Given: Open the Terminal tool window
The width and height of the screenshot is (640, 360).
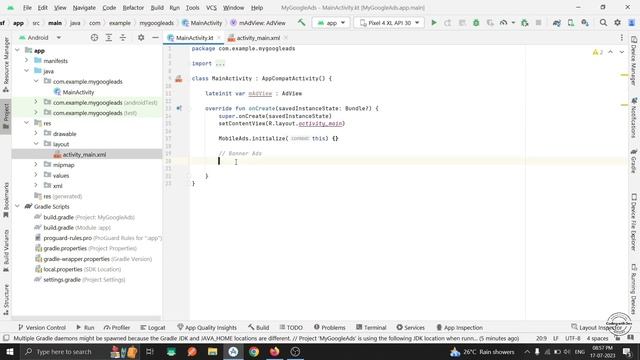Looking at the screenshot, I should pos(371,327).
